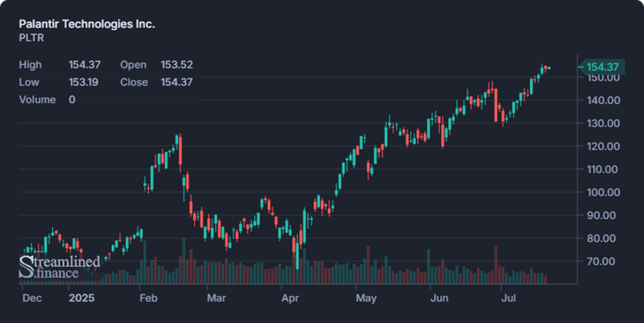Click the Jun date axis label
The image size is (644, 323).
coord(439,298)
